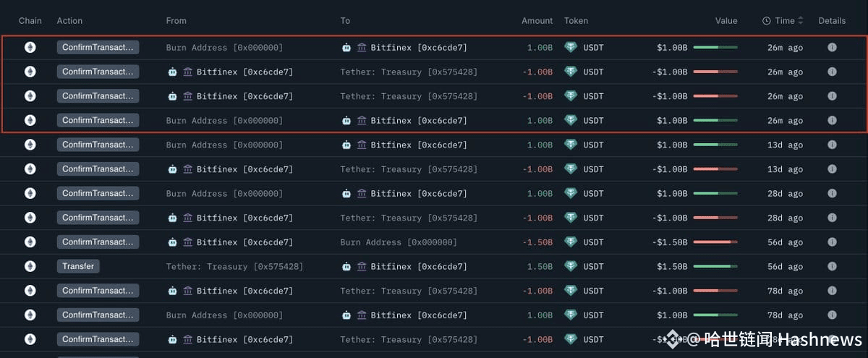Select the Token column header
This screenshot has height=358, width=868.
tap(576, 21)
